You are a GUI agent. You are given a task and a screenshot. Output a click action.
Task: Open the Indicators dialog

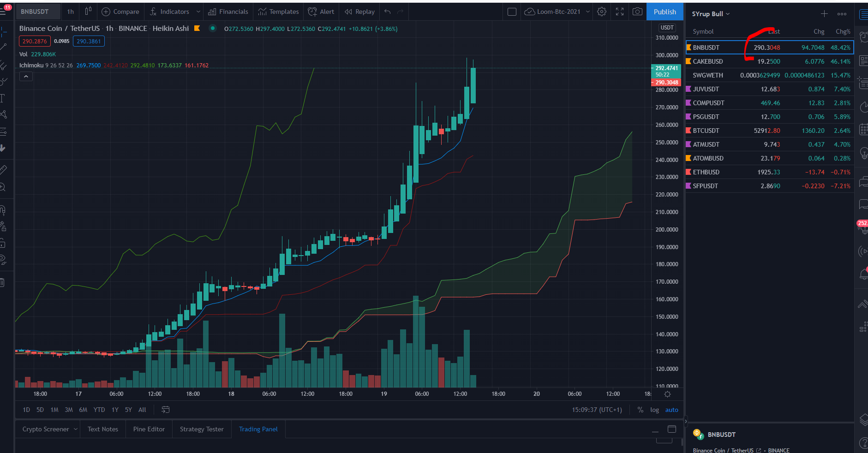pyautogui.click(x=169, y=12)
